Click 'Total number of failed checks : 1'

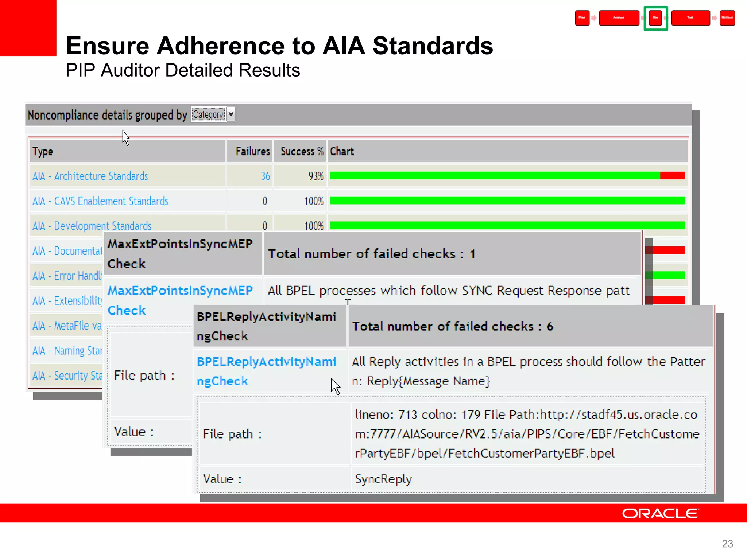coord(372,254)
